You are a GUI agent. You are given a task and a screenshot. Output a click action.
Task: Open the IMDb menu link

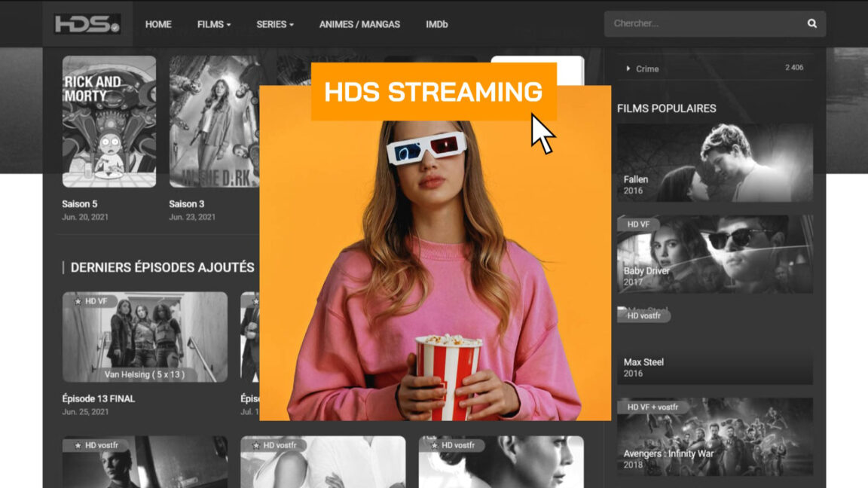pos(436,24)
